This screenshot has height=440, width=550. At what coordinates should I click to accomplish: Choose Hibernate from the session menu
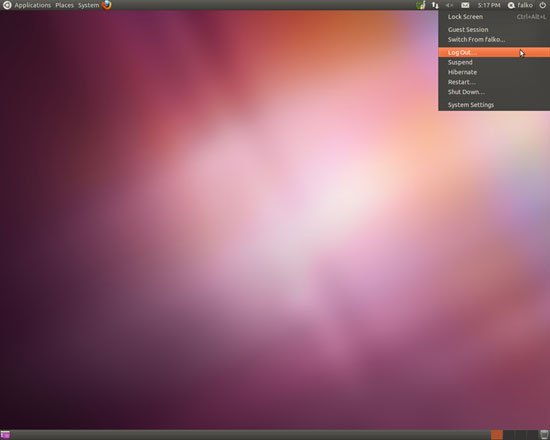[494, 72]
